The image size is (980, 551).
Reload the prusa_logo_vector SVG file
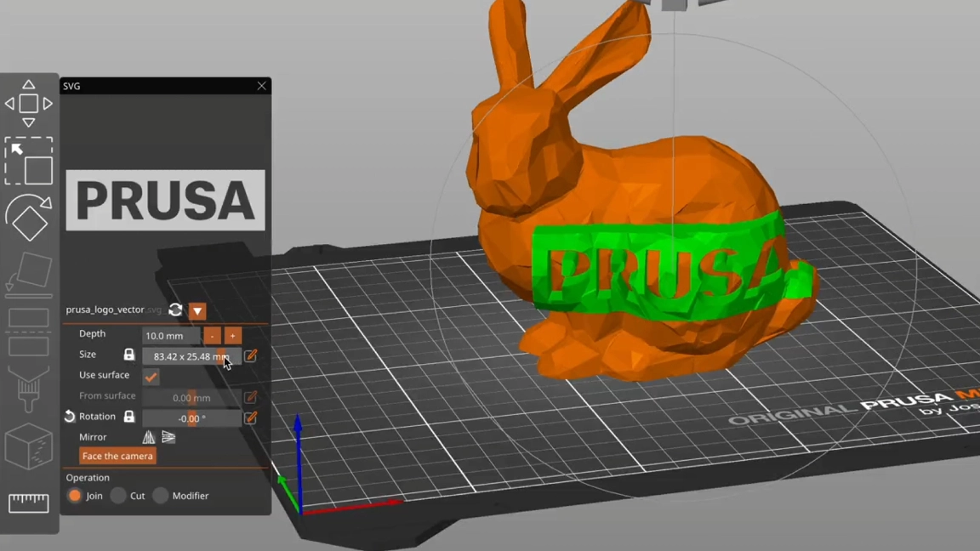175,310
